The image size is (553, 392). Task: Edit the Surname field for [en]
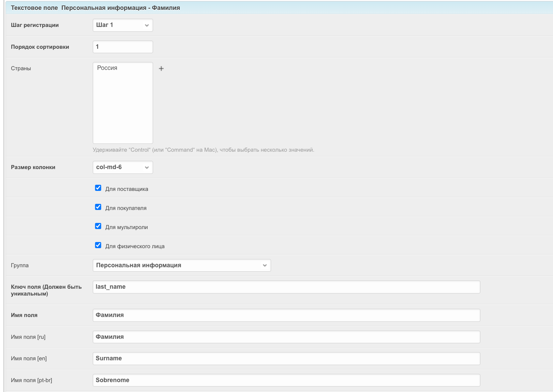pos(286,359)
